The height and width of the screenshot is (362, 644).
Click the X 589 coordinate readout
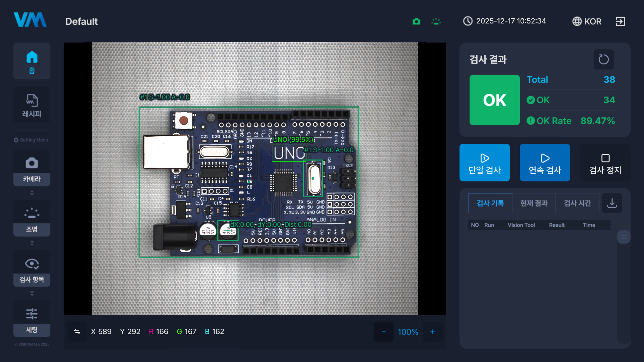coord(101,332)
